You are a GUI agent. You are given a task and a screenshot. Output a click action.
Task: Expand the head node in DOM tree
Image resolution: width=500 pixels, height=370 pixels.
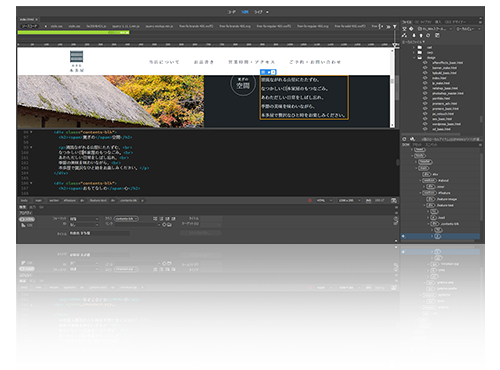point(412,150)
